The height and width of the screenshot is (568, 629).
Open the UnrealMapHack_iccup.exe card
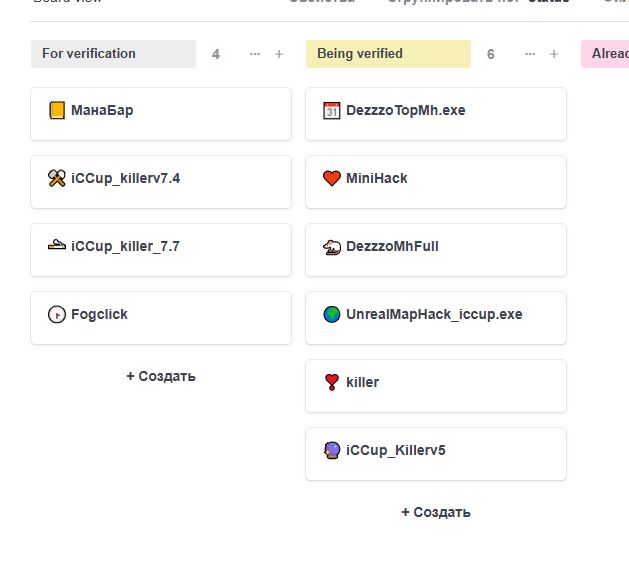click(x=436, y=318)
